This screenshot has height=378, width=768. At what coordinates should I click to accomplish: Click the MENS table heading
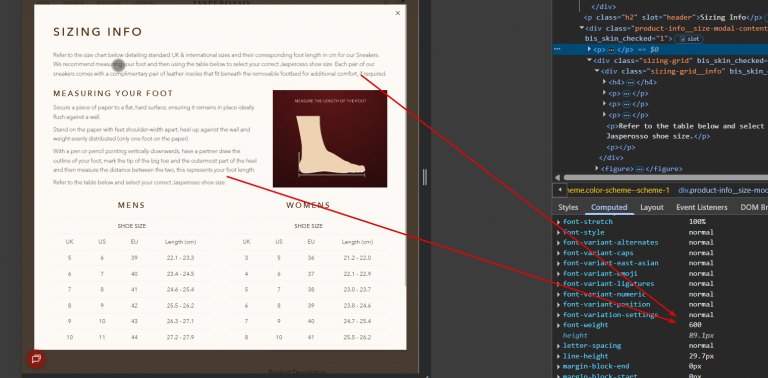click(131, 206)
